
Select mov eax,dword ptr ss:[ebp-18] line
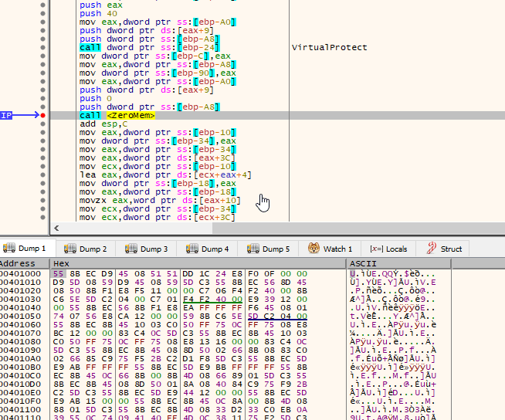tap(158, 192)
